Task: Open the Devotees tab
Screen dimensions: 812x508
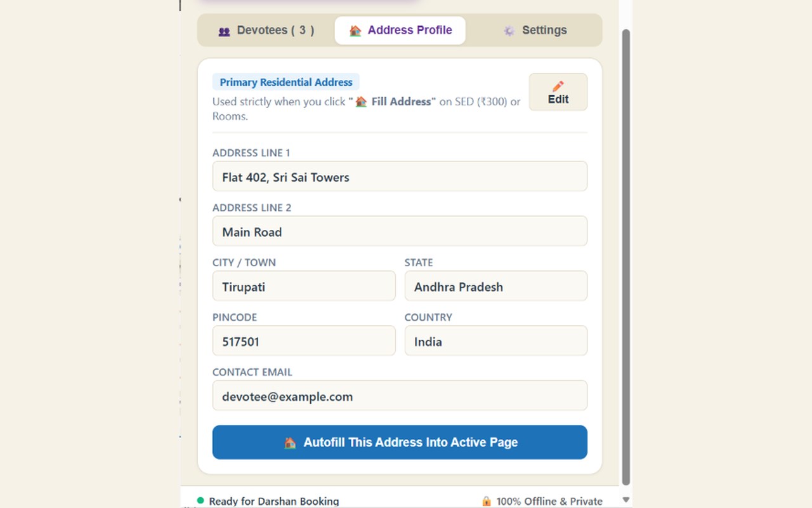Action: pyautogui.click(x=266, y=30)
